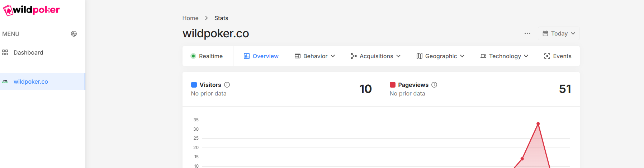Screen dimensions: 644x168
Task: Click the MENU label in the sidebar
Action: tap(11, 34)
